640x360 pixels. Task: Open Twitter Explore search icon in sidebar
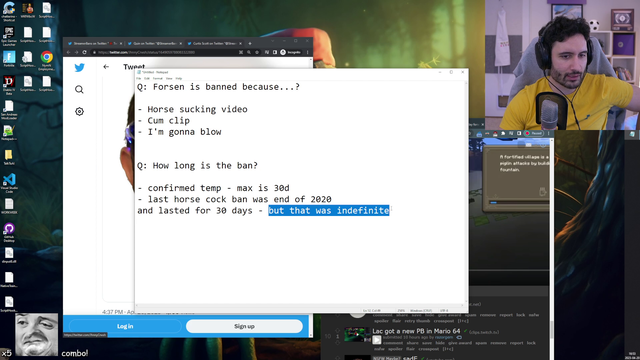point(79,89)
